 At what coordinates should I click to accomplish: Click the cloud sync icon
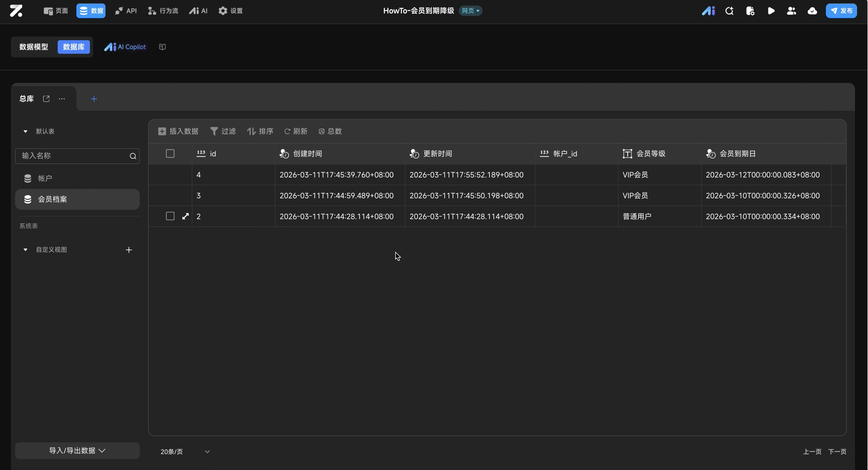[x=812, y=11]
